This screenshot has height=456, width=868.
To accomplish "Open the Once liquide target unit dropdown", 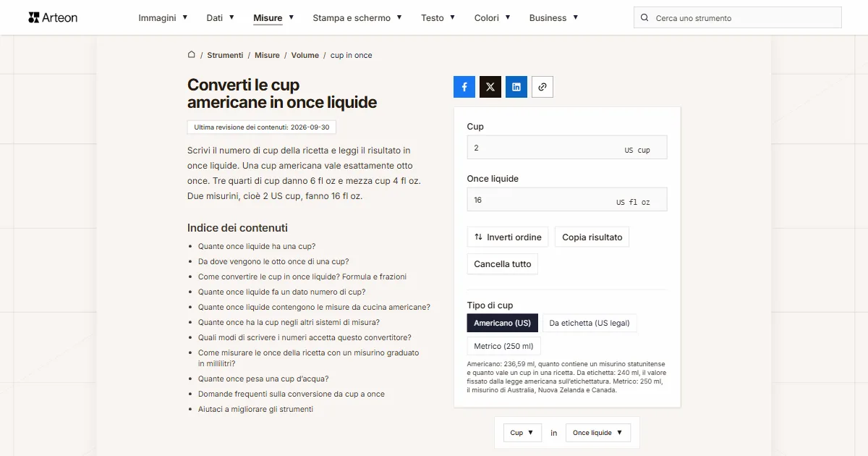I will (598, 433).
